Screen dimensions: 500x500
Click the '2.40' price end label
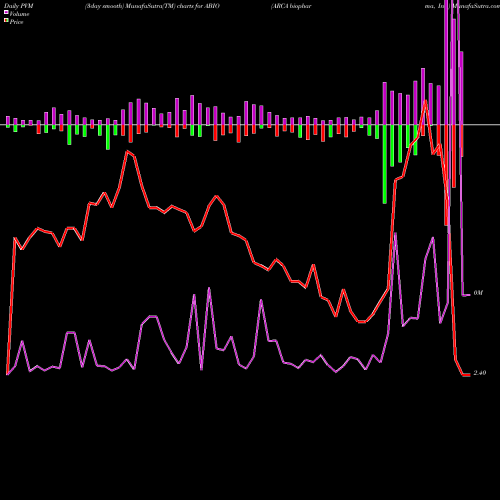click(480, 373)
